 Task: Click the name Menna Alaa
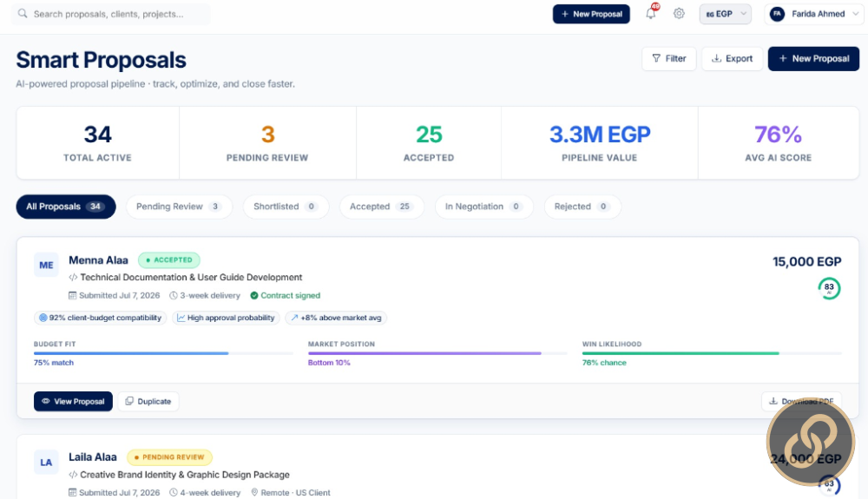98,260
